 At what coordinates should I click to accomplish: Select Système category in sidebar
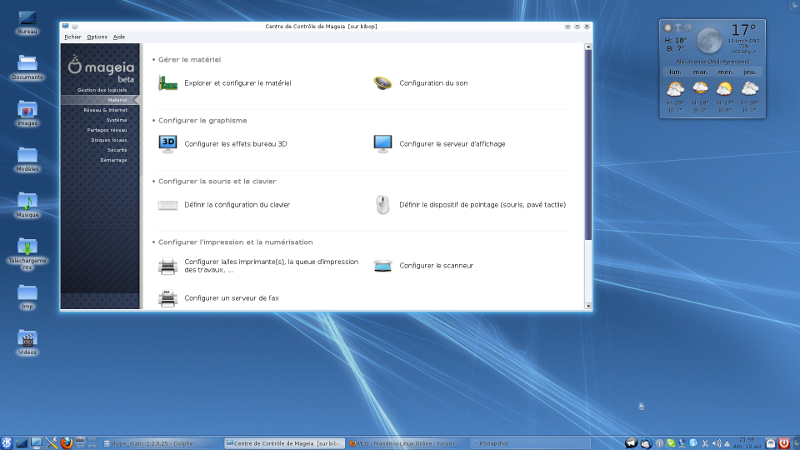[117, 120]
